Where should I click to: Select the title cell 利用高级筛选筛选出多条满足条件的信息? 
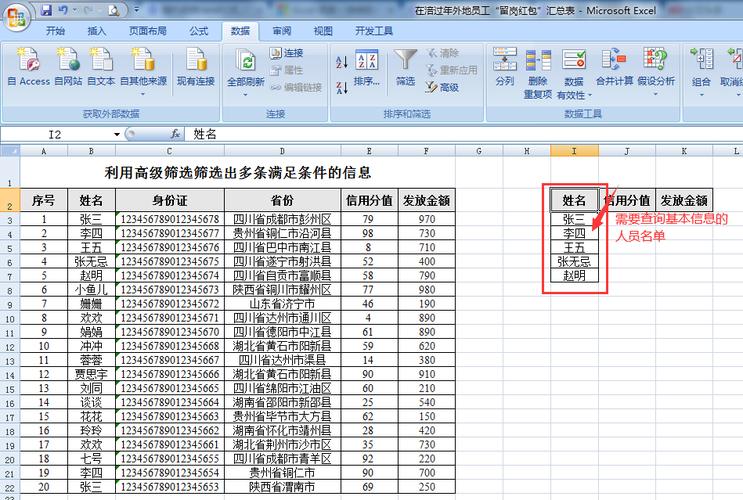tap(237, 173)
